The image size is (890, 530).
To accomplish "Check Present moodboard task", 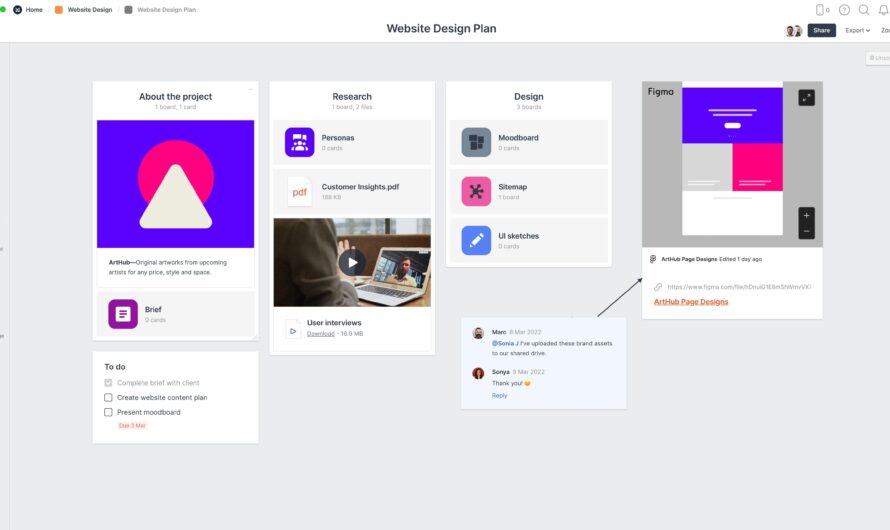I will click(108, 413).
